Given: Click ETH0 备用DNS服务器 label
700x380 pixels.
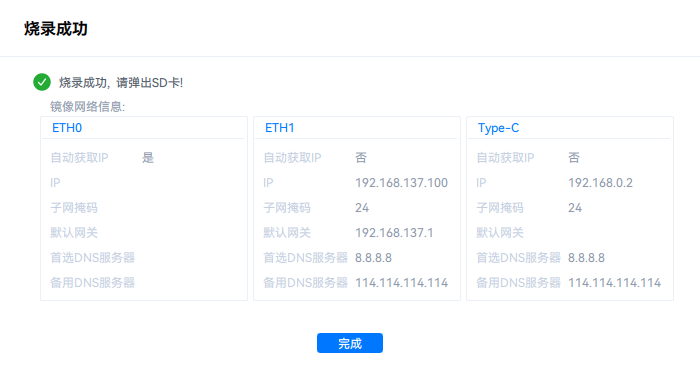Looking at the screenshot, I should [x=92, y=283].
